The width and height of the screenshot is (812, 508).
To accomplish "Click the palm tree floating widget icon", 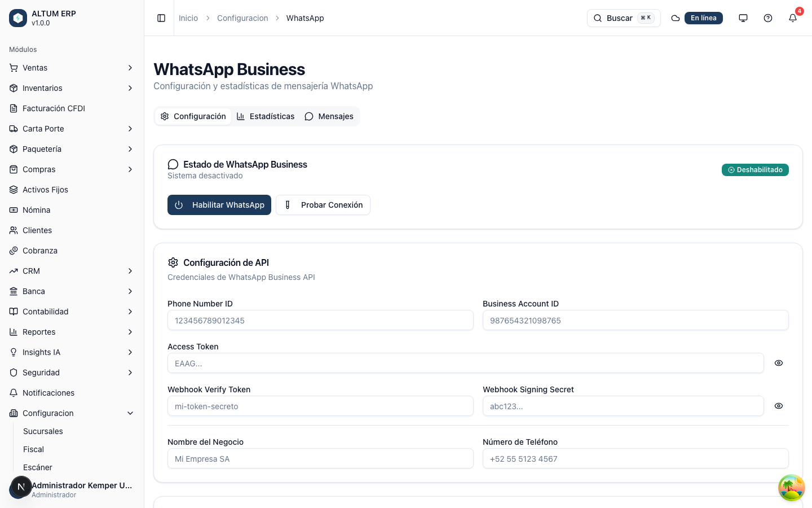I will tap(792, 488).
